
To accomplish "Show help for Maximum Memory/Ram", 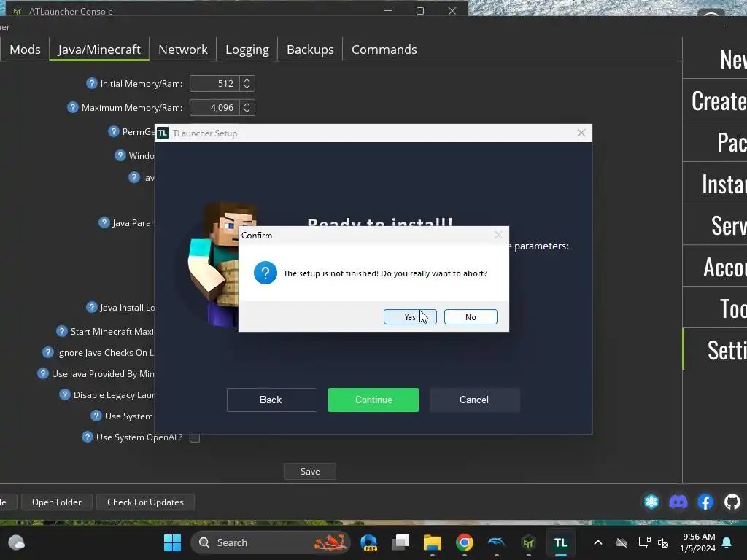I will [x=72, y=108].
